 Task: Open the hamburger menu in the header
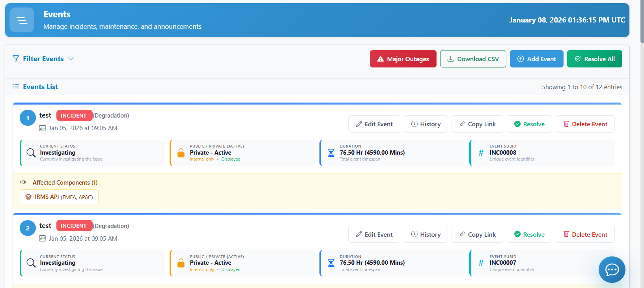22,20
